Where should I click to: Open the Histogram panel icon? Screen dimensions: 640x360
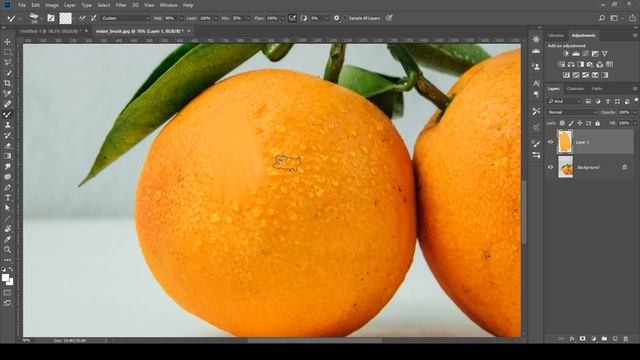pos(536,51)
